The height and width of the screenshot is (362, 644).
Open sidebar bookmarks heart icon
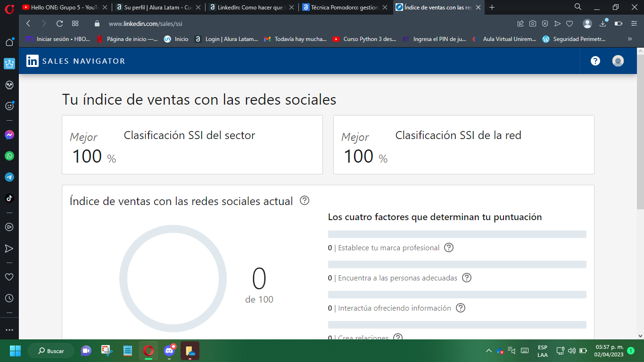click(9, 277)
